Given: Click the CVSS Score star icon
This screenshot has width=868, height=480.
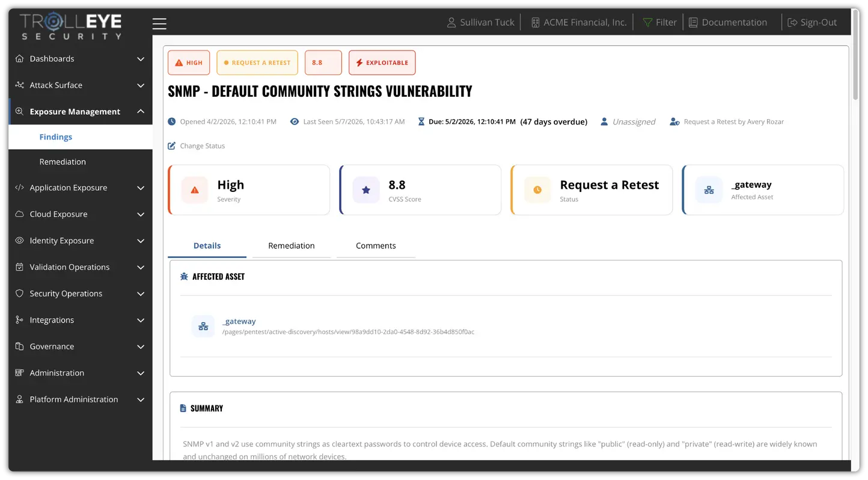Looking at the screenshot, I should point(366,190).
